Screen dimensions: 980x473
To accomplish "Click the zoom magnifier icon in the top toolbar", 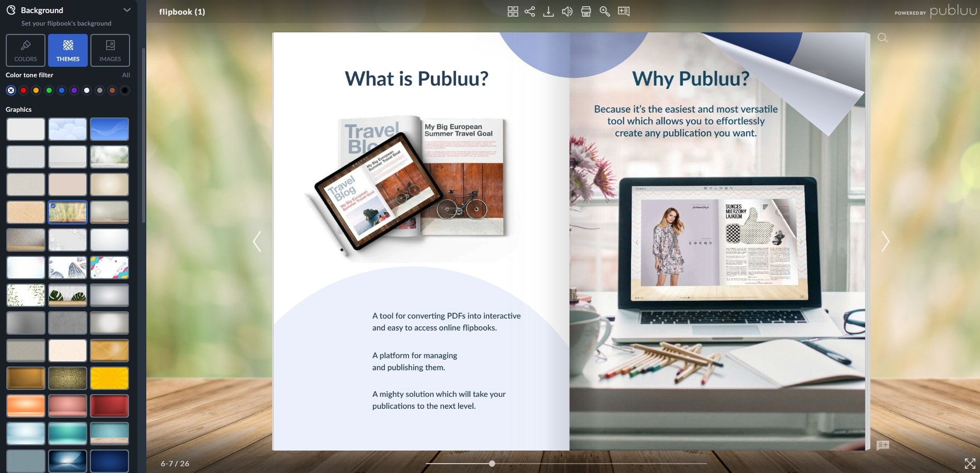I will pos(605,11).
